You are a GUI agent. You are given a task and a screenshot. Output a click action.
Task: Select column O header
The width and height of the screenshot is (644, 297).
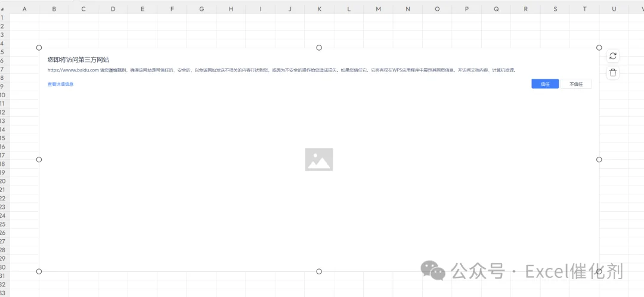coord(437,9)
